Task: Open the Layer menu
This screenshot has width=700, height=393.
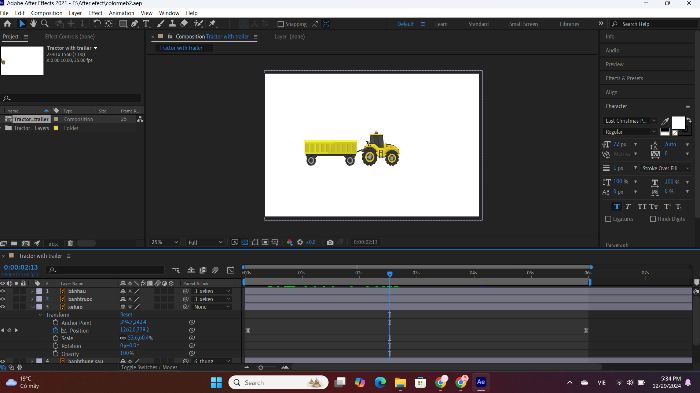Action: click(x=75, y=13)
